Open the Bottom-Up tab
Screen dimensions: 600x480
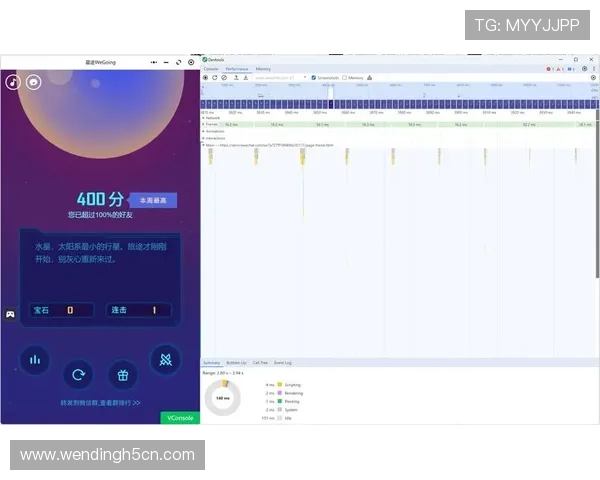tap(236, 363)
